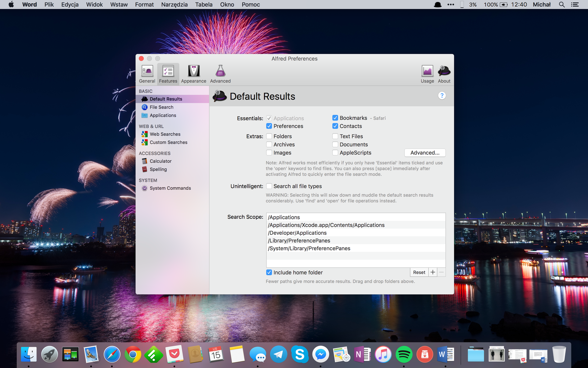This screenshot has width=588, height=368.
Task: Select /Applications/Xcode.app/Contents/Applications row
Action: [356, 225]
